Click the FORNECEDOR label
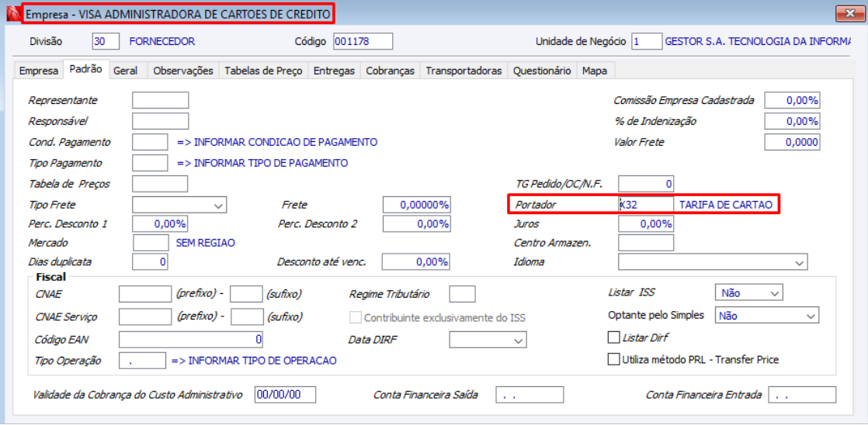This screenshot has width=868, height=425. click(x=162, y=41)
